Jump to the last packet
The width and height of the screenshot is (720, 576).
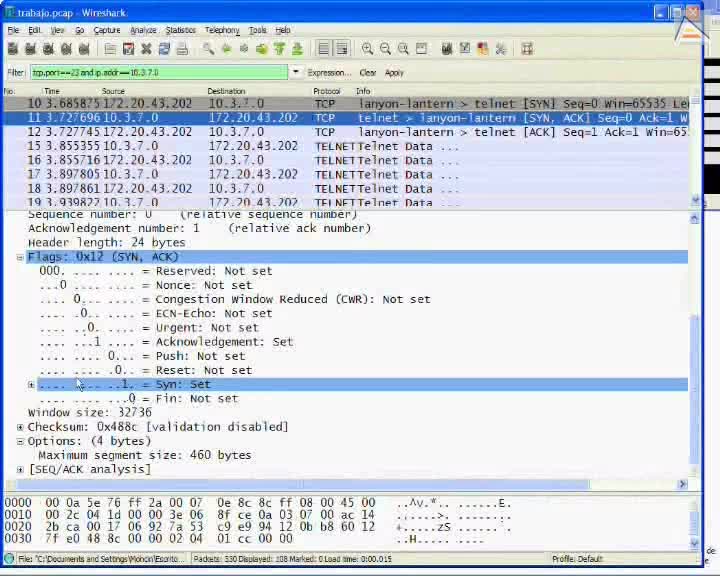click(297, 49)
